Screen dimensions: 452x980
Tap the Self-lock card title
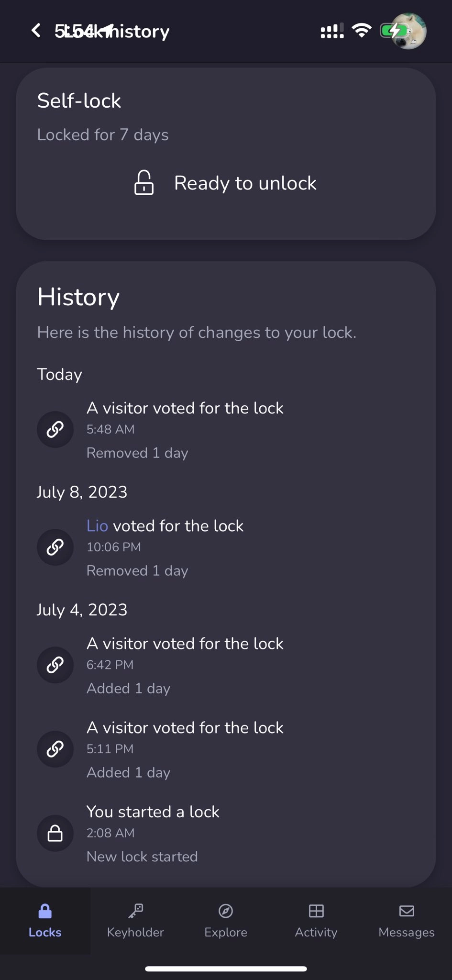click(x=79, y=101)
